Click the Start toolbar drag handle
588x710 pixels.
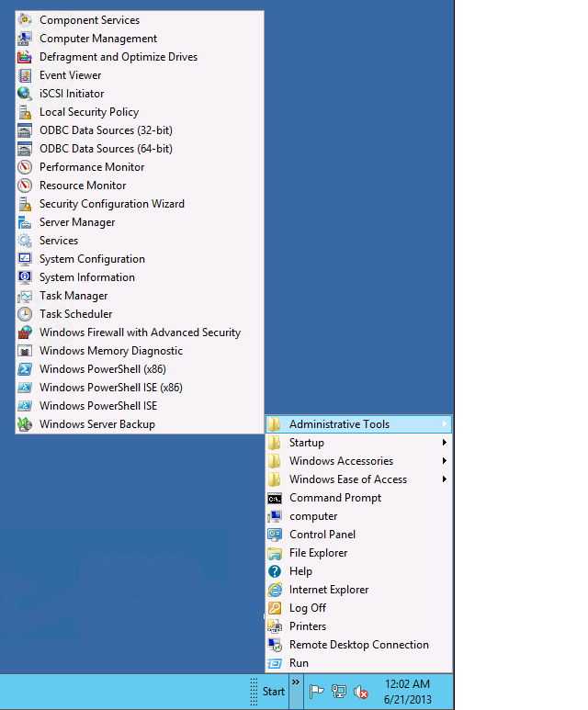tap(254, 692)
